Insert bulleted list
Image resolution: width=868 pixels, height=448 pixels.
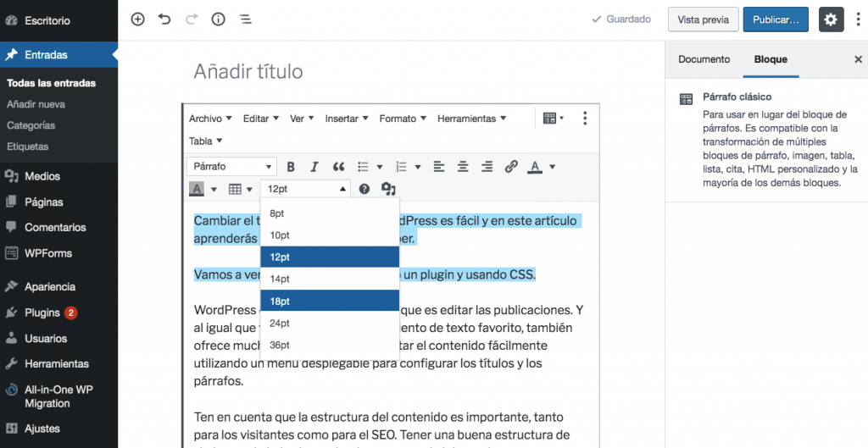[363, 167]
